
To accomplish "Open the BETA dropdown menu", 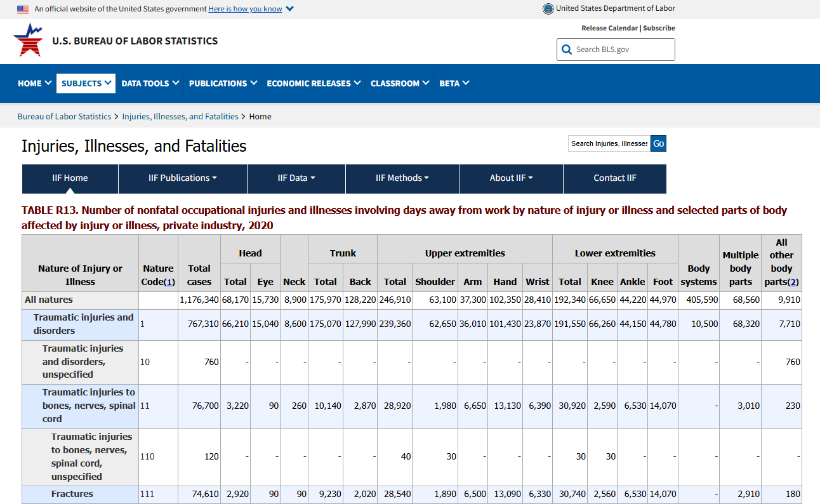I will (454, 83).
